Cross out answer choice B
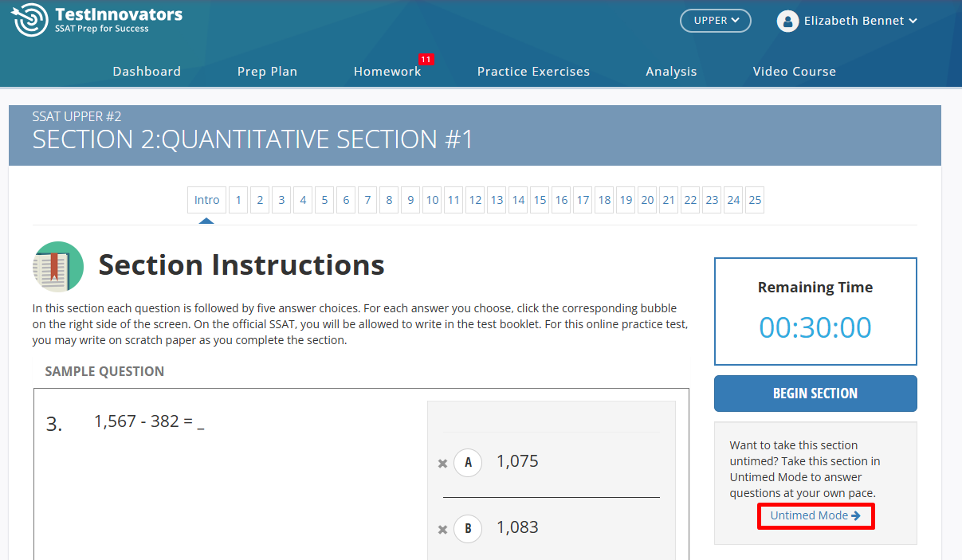The image size is (962, 560). [442, 529]
